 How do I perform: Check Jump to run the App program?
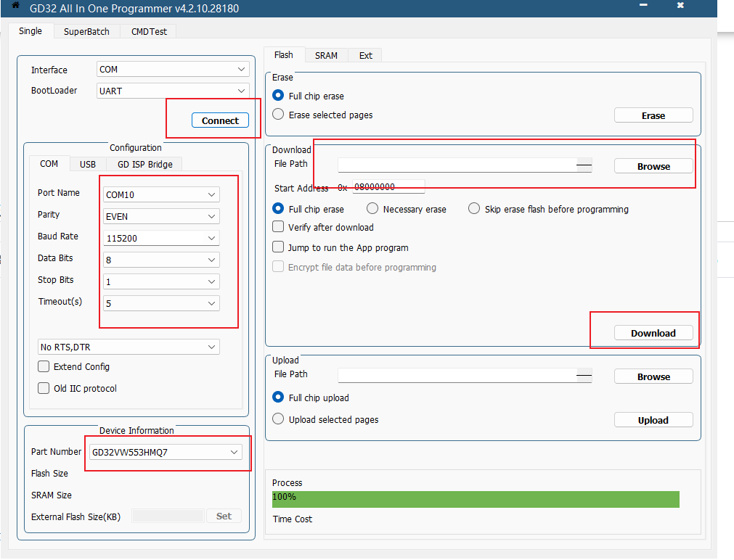pyautogui.click(x=278, y=247)
